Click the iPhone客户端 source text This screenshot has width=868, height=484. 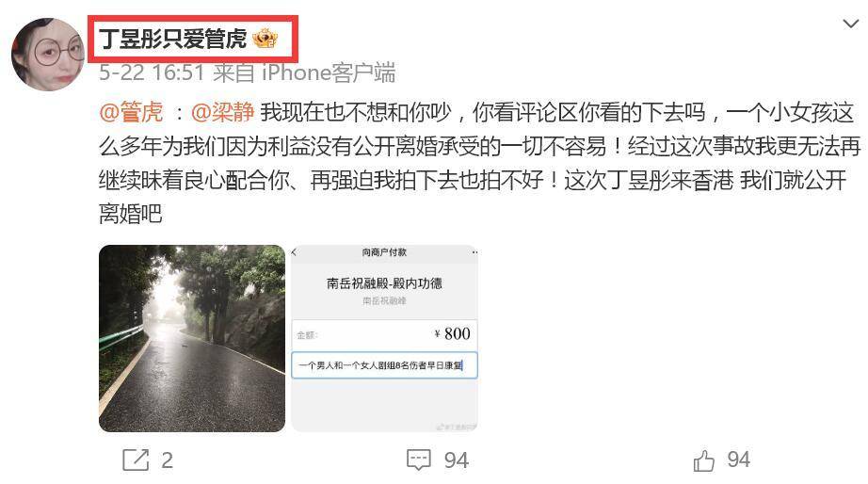pos(329,73)
